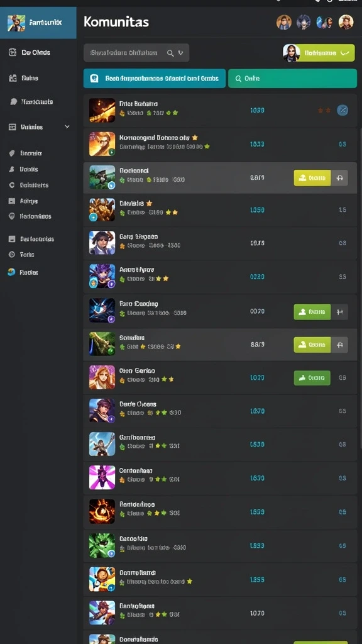Click the yellow button in the highlighted third row
Screen dimensions: 362x644
pos(312,178)
